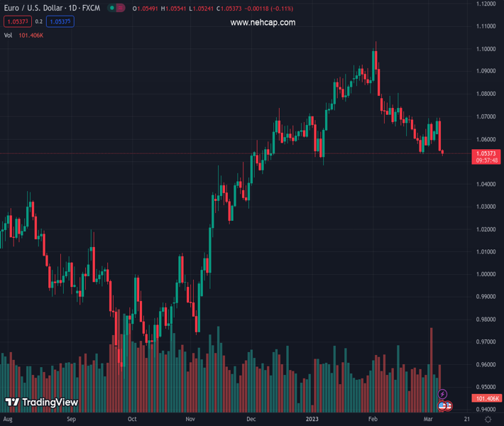Click the 1.03000 price axis label
The height and width of the screenshot is (426, 504).
(486, 207)
